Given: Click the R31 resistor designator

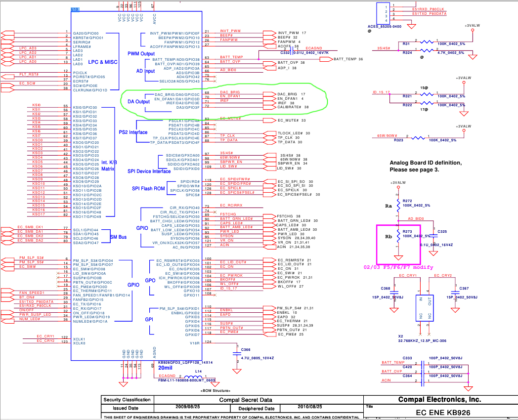Looking at the screenshot, I should 406,44.
